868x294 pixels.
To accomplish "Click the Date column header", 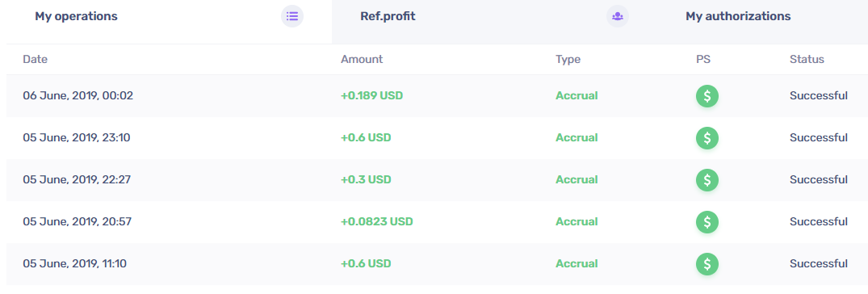I will (x=35, y=59).
